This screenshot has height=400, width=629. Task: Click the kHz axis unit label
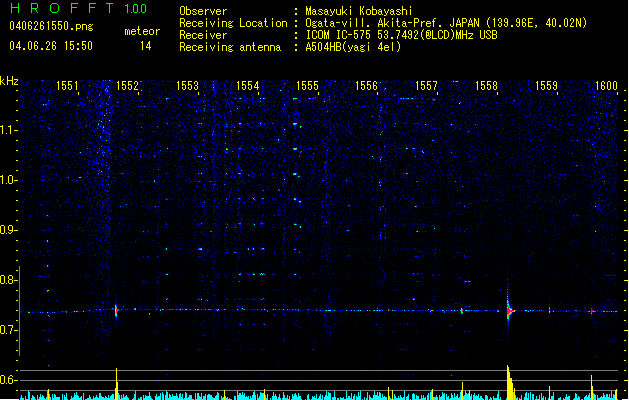pos(9,81)
